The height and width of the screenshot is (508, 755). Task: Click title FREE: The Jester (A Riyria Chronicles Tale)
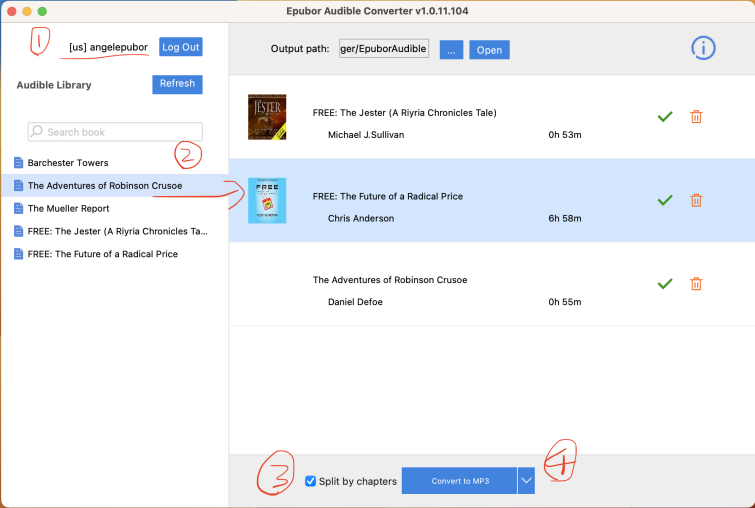pos(404,113)
